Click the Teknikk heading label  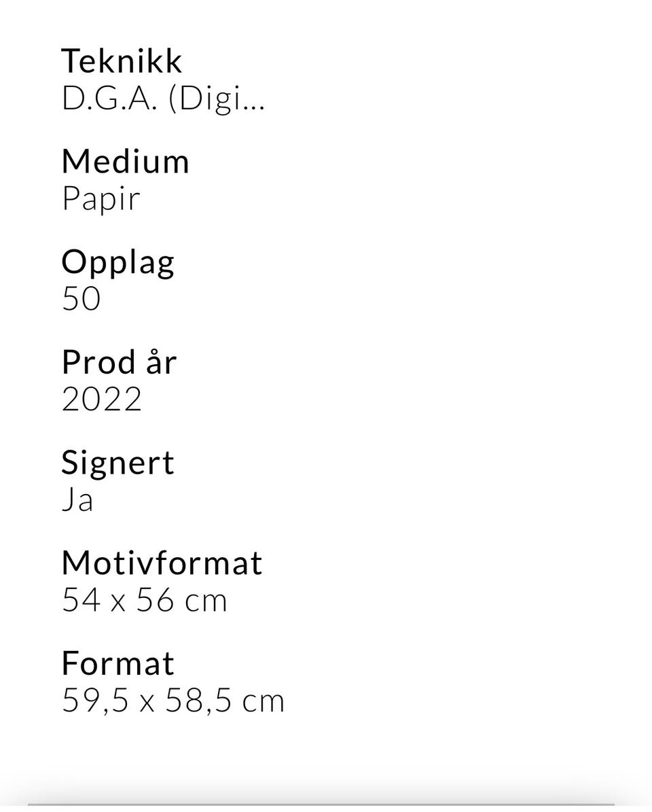[x=122, y=61]
